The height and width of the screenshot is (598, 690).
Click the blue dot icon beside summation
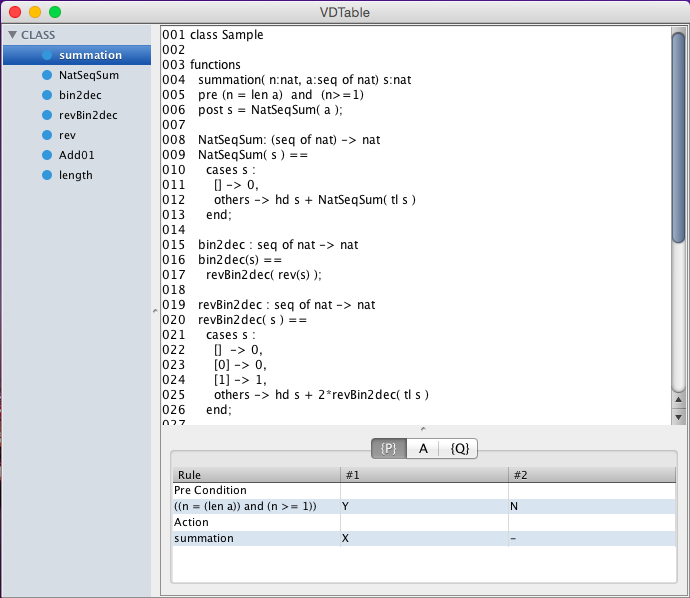(x=47, y=55)
